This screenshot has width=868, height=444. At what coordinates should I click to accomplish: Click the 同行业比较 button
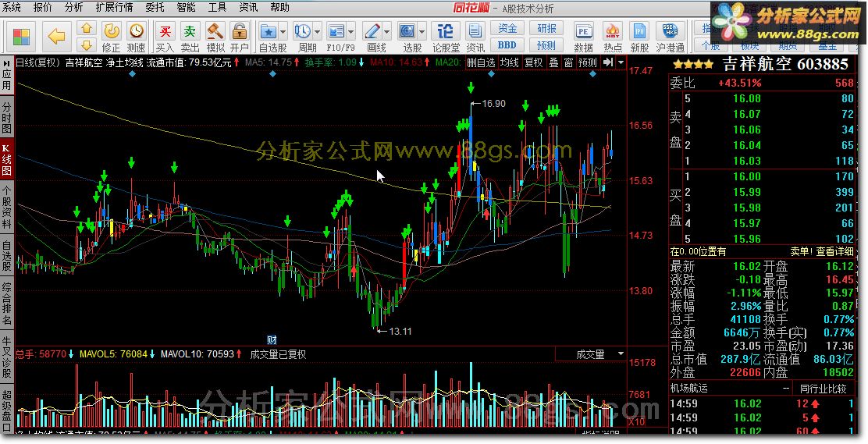(824, 389)
